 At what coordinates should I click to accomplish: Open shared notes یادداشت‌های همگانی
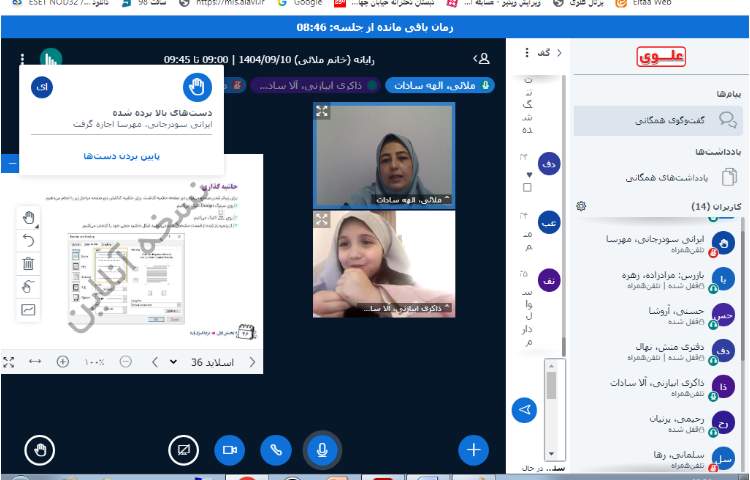point(658,177)
